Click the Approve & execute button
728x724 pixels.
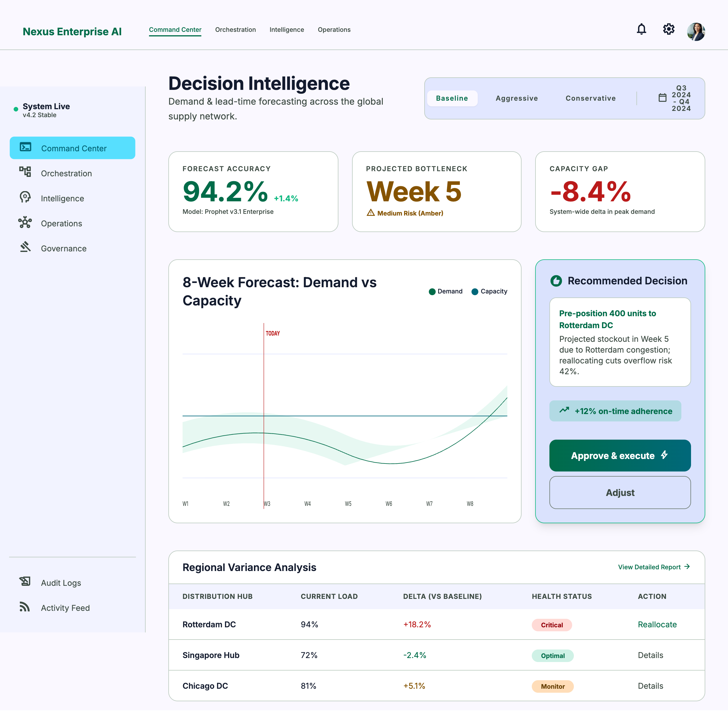(x=620, y=455)
